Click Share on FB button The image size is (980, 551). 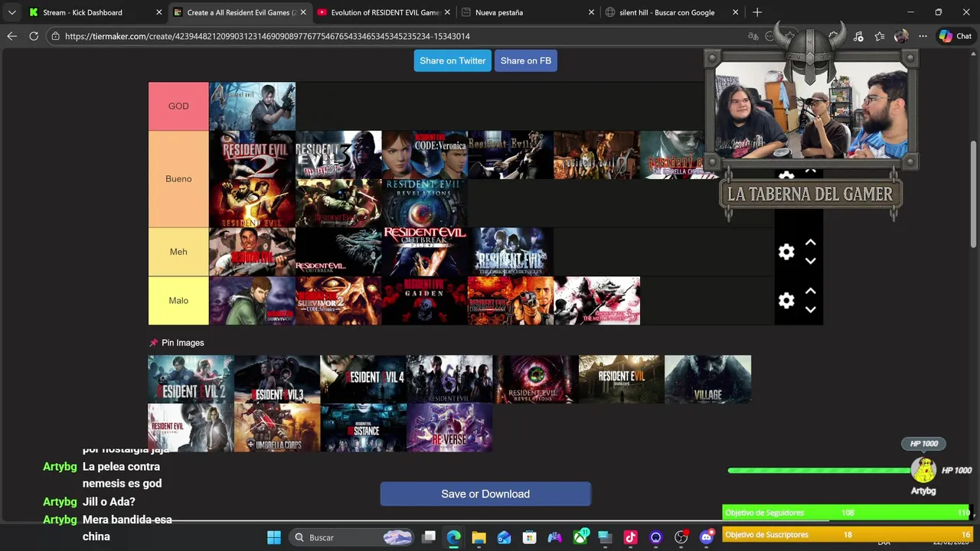(x=525, y=60)
